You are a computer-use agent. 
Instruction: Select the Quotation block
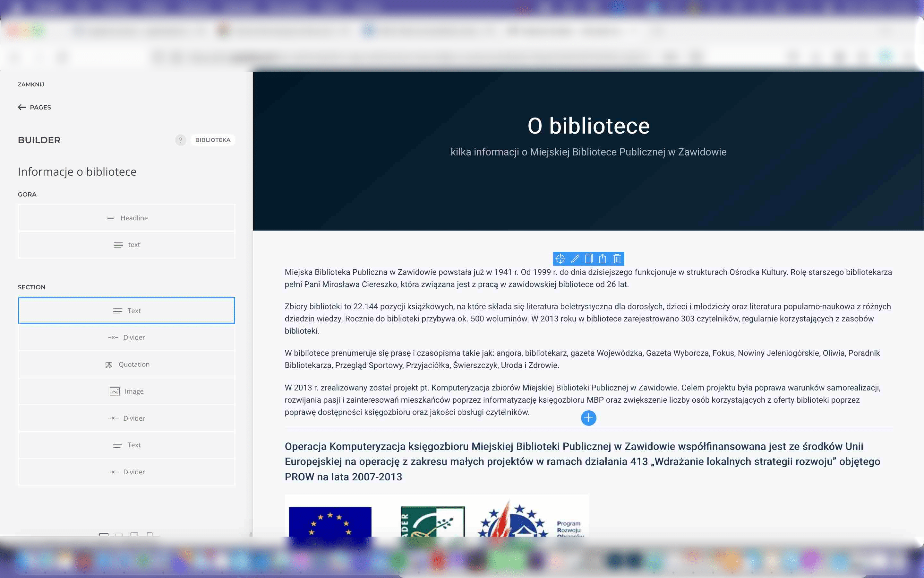click(126, 364)
